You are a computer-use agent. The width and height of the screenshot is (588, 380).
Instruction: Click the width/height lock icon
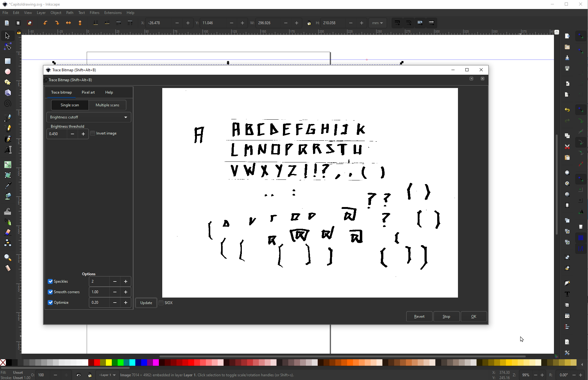(309, 23)
